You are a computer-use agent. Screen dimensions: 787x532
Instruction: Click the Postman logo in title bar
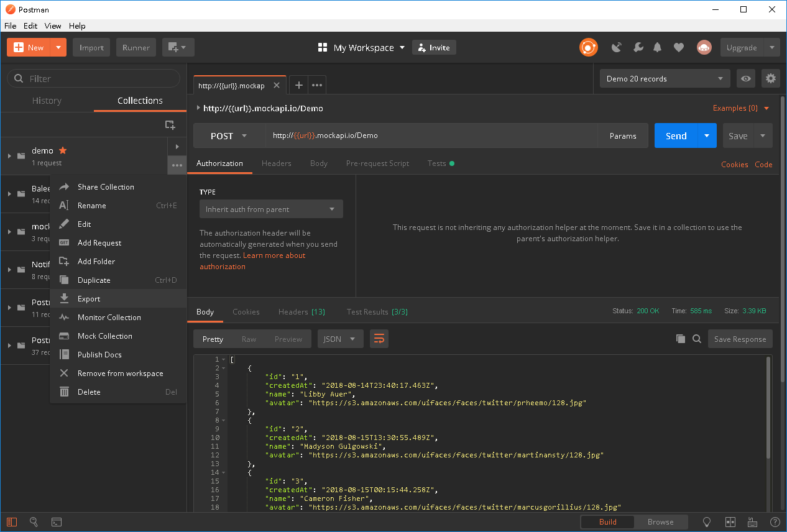9,9
